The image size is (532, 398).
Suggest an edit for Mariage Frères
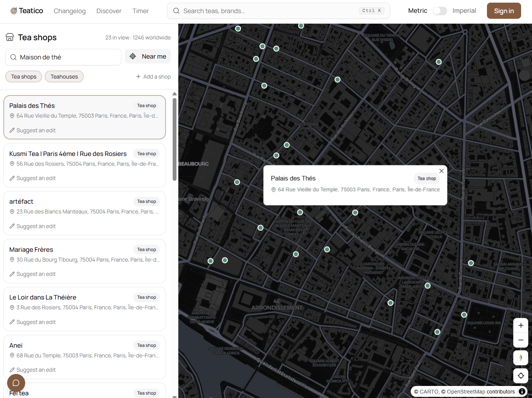[x=33, y=274]
